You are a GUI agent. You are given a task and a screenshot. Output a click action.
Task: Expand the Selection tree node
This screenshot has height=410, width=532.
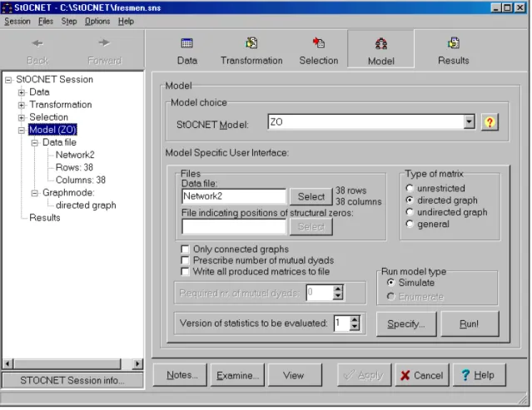(x=22, y=117)
